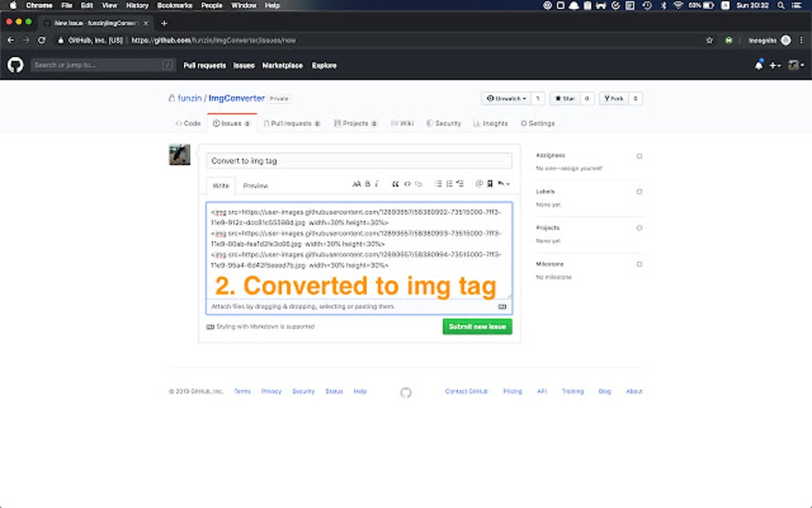Add a bulleted list to the issue

coord(438,183)
